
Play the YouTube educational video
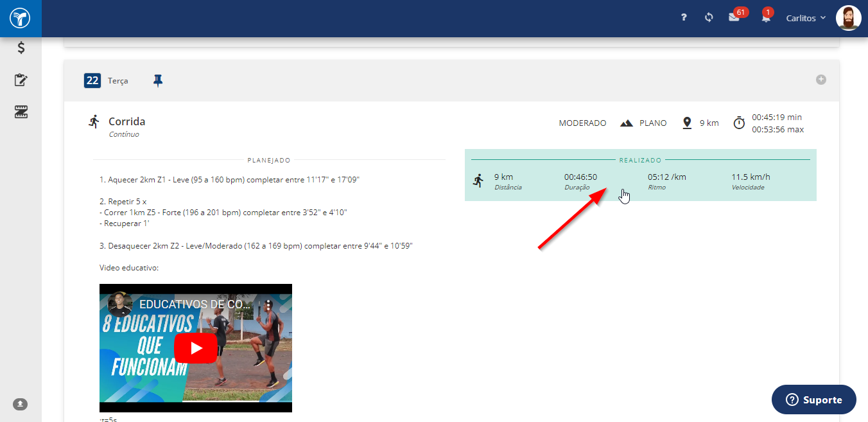point(196,348)
